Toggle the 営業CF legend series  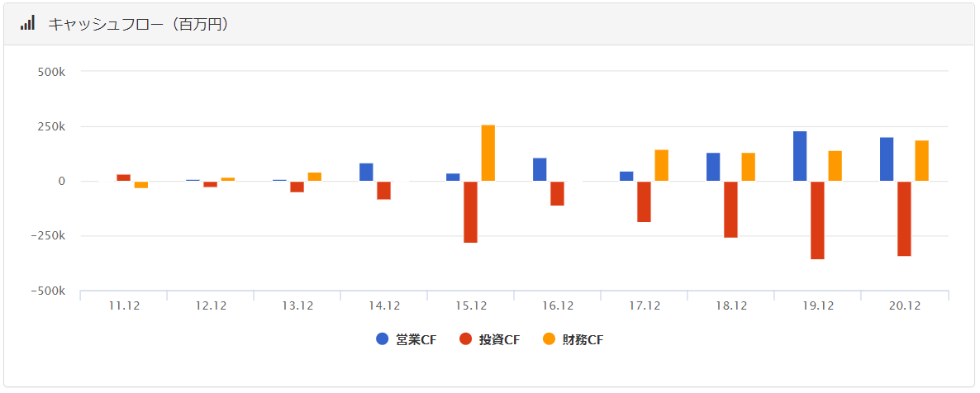[407, 339]
